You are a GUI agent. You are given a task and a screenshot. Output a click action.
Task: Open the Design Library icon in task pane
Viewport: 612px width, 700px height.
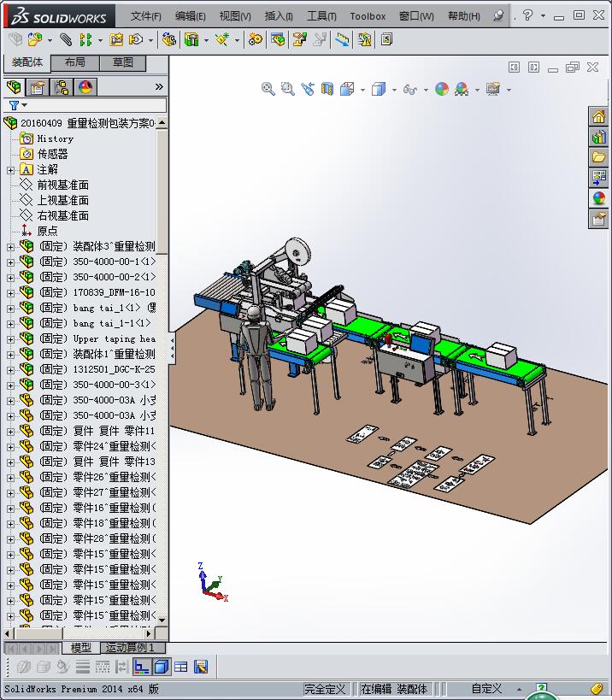point(598,137)
